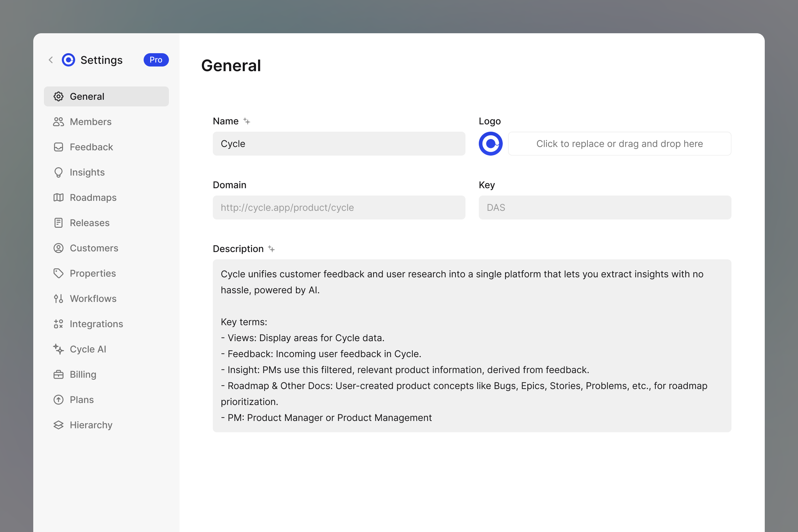Click the Name field label
Image resolution: width=798 pixels, height=532 pixels.
pyautogui.click(x=226, y=121)
